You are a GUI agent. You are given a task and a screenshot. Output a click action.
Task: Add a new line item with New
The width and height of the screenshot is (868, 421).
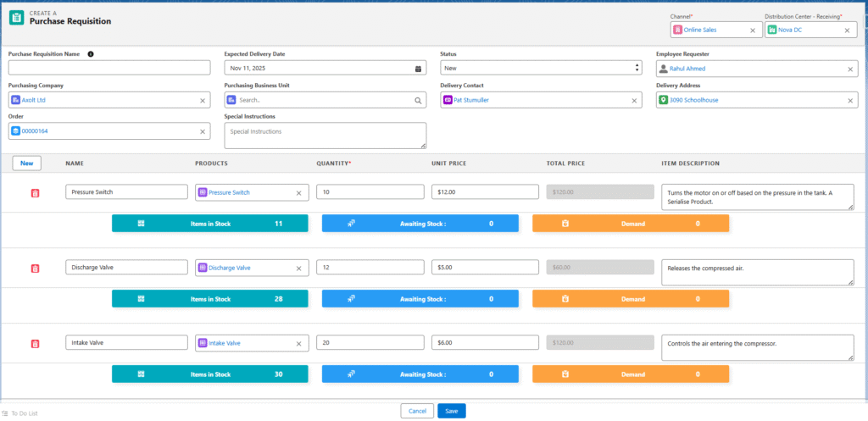point(26,163)
